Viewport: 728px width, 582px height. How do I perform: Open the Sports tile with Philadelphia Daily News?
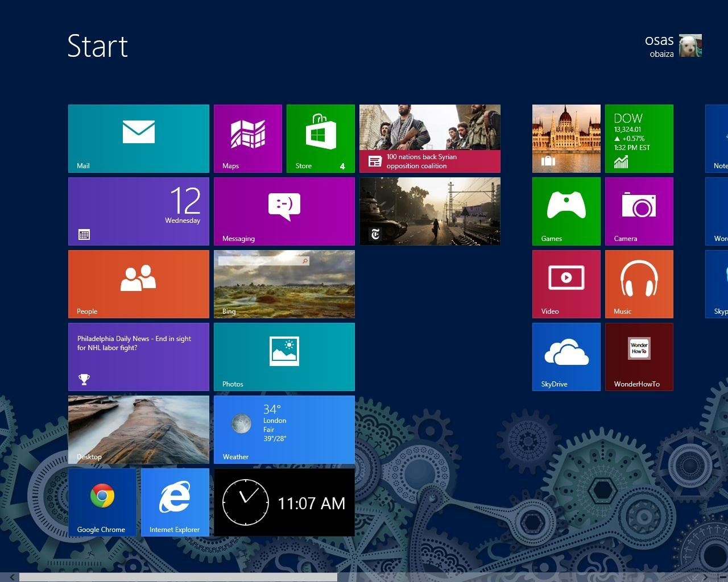(x=139, y=357)
